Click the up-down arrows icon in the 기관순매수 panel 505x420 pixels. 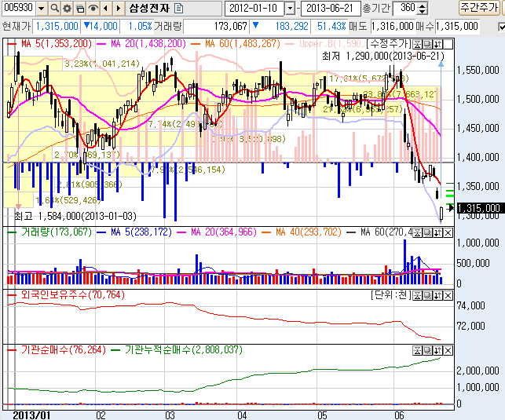(x=438, y=350)
